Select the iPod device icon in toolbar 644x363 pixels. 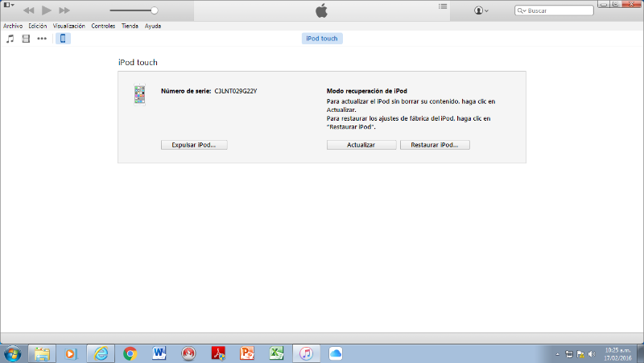[x=63, y=39]
